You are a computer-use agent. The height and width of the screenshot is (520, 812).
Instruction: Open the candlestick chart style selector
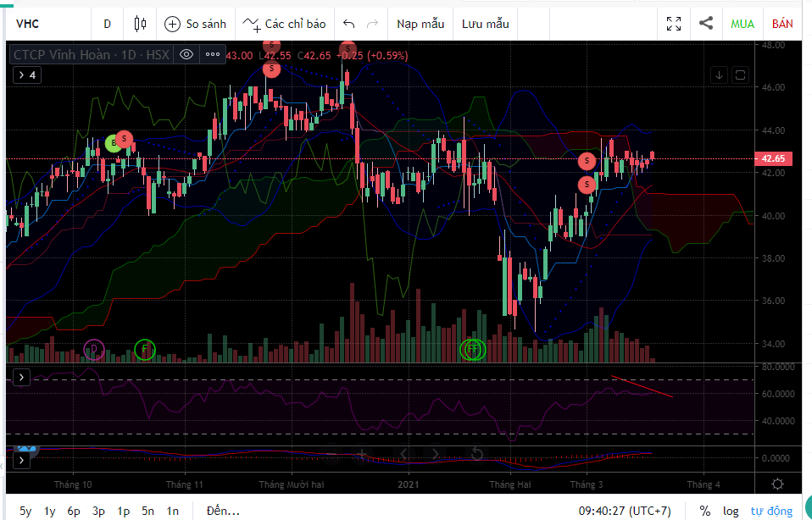[141, 24]
